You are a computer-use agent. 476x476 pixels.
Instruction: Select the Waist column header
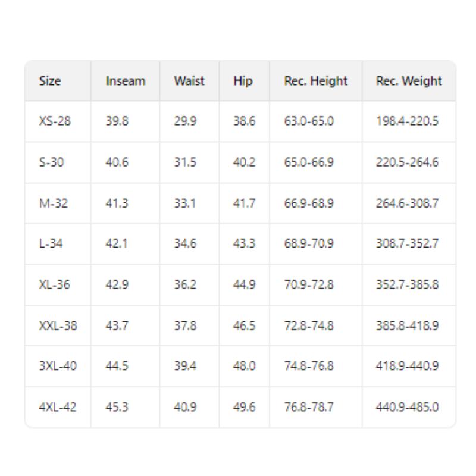point(189,81)
